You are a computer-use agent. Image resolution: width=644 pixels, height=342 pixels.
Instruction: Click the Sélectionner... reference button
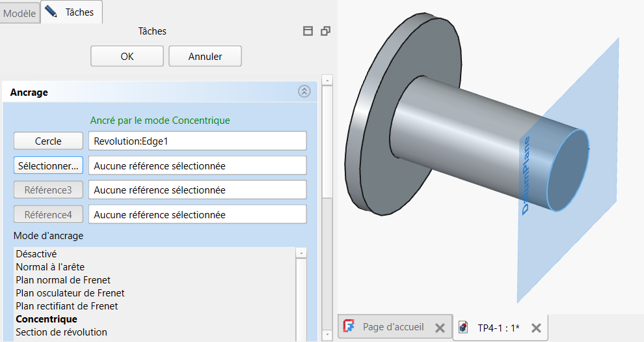pos(48,165)
